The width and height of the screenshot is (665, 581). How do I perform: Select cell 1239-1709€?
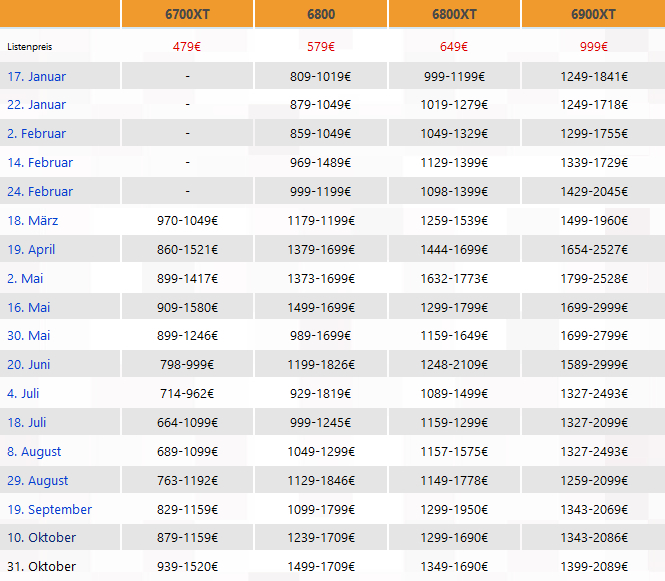point(321,537)
